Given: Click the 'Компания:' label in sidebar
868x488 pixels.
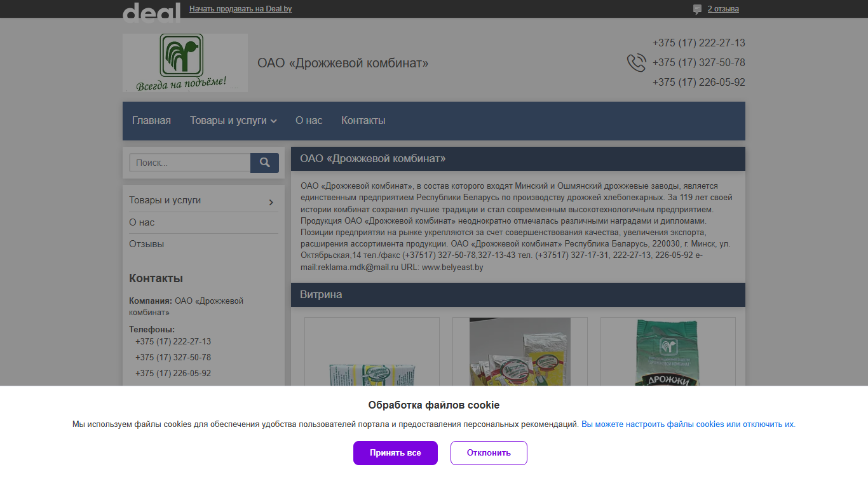Looking at the screenshot, I should click(x=151, y=301).
